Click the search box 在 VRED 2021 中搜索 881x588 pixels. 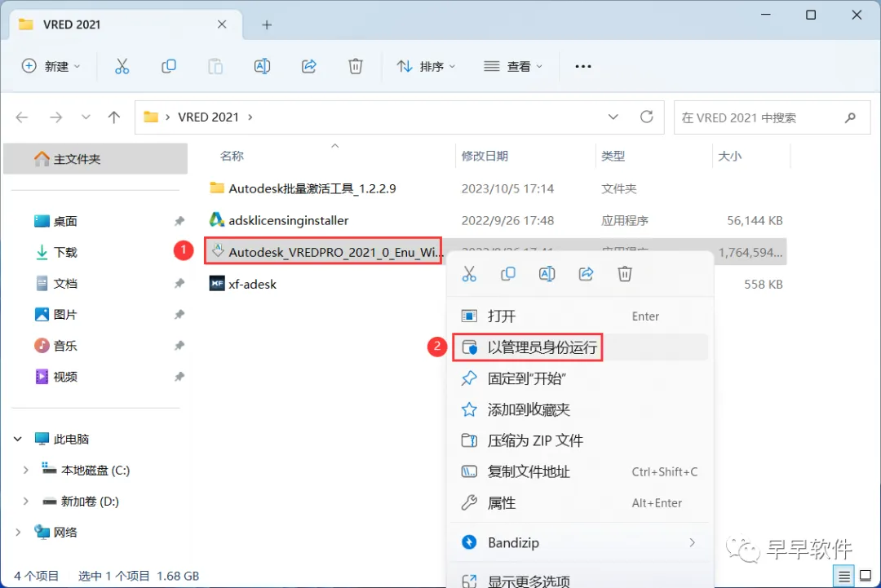(x=772, y=117)
